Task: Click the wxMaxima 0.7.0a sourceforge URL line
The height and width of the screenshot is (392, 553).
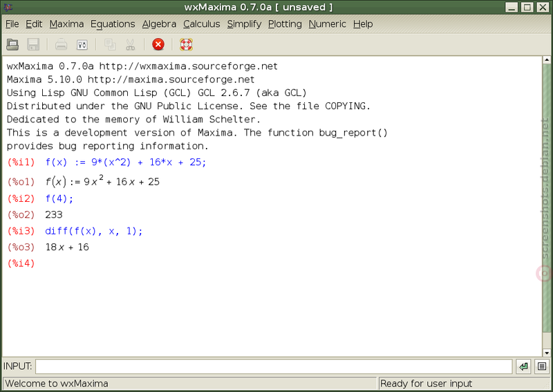Action: [x=142, y=66]
